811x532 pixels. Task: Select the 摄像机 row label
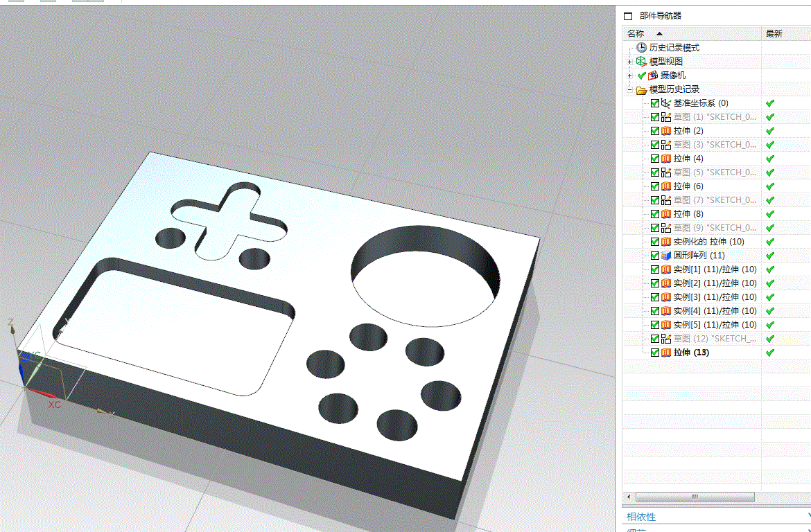pyautogui.click(x=673, y=76)
